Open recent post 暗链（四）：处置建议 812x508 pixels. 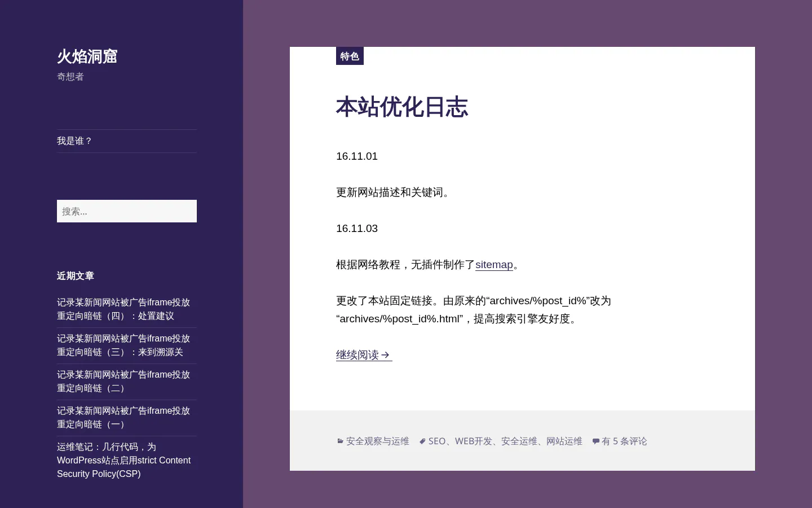coord(123,309)
